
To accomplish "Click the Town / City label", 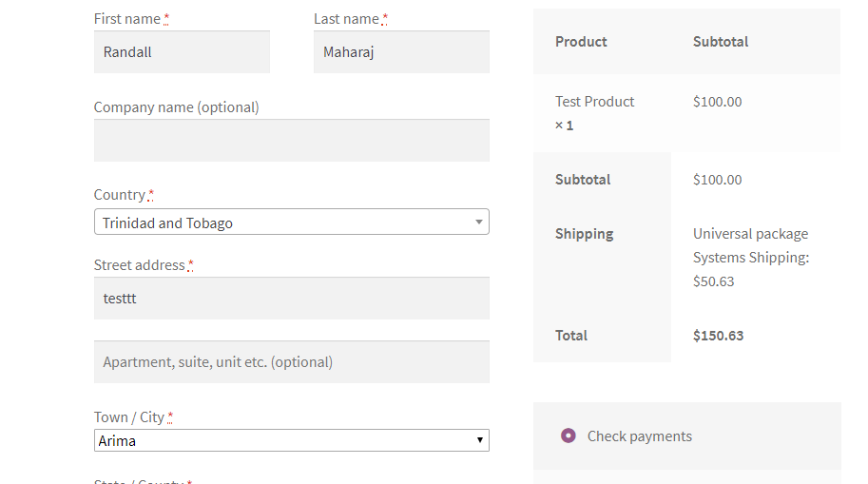I will click(x=128, y=417).
